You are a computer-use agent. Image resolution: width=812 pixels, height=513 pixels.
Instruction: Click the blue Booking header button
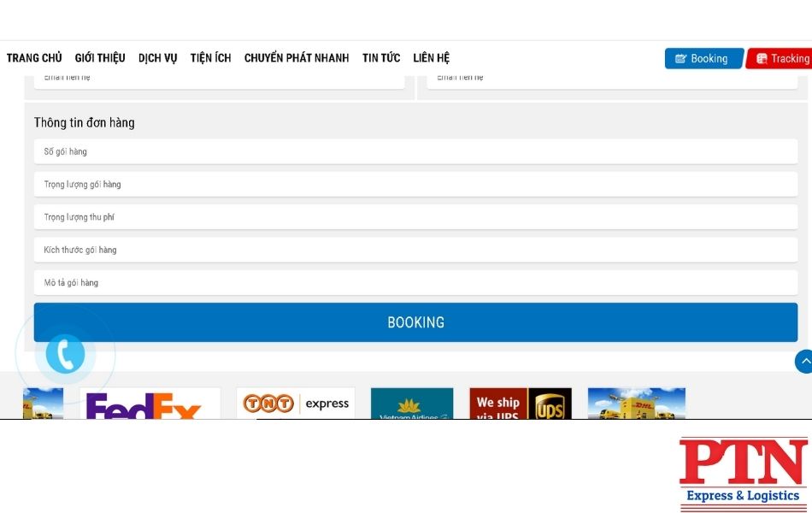704,58
